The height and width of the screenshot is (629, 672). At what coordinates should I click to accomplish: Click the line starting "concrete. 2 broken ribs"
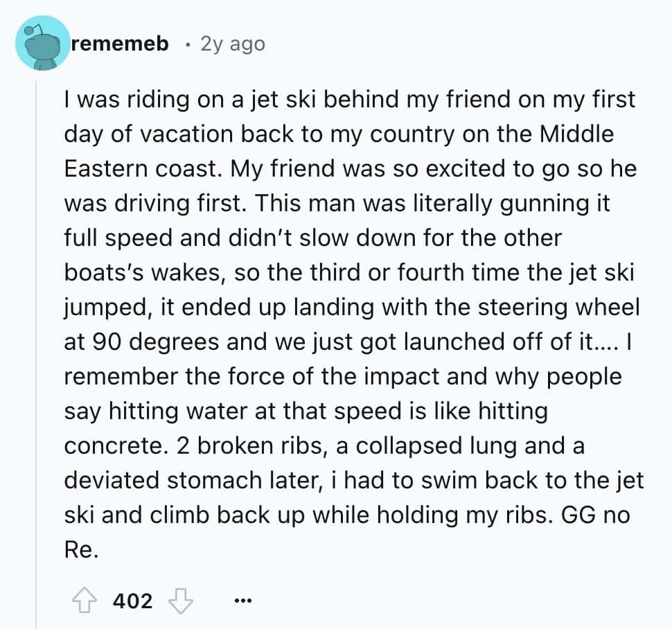pos(324,447)
